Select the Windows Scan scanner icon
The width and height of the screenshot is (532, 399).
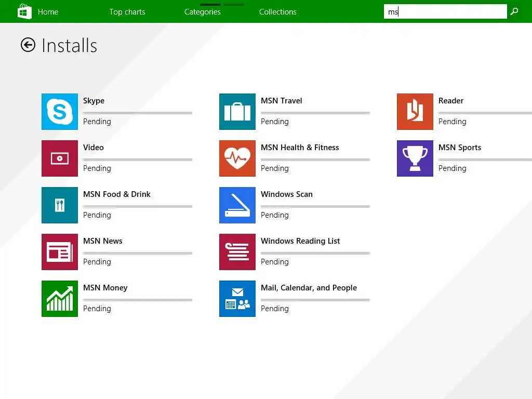tap(237, 205)
